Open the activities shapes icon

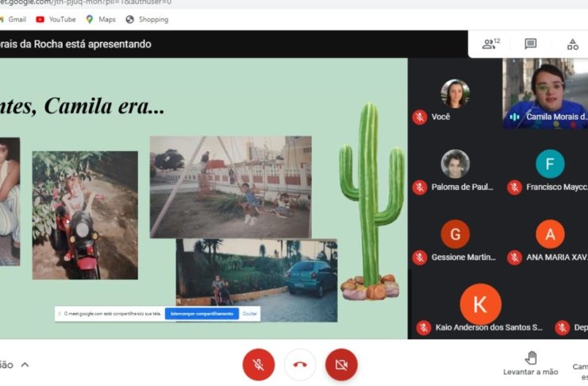572,44
